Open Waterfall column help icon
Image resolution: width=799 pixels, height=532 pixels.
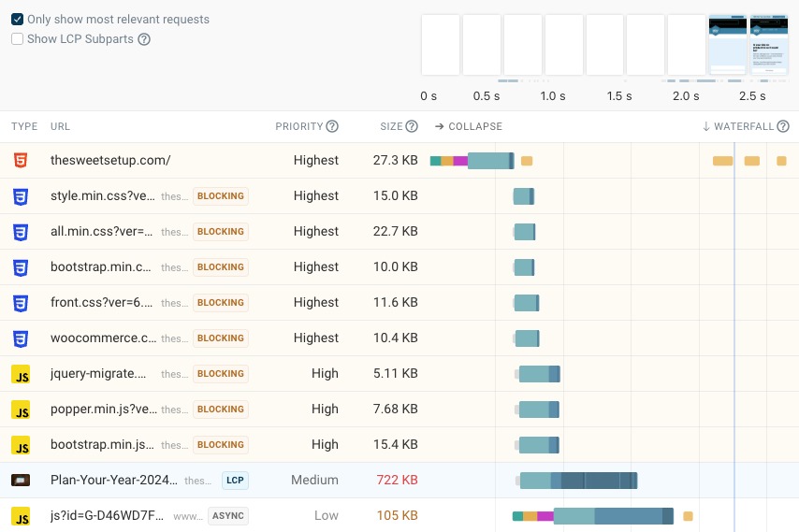pos(783,126)
